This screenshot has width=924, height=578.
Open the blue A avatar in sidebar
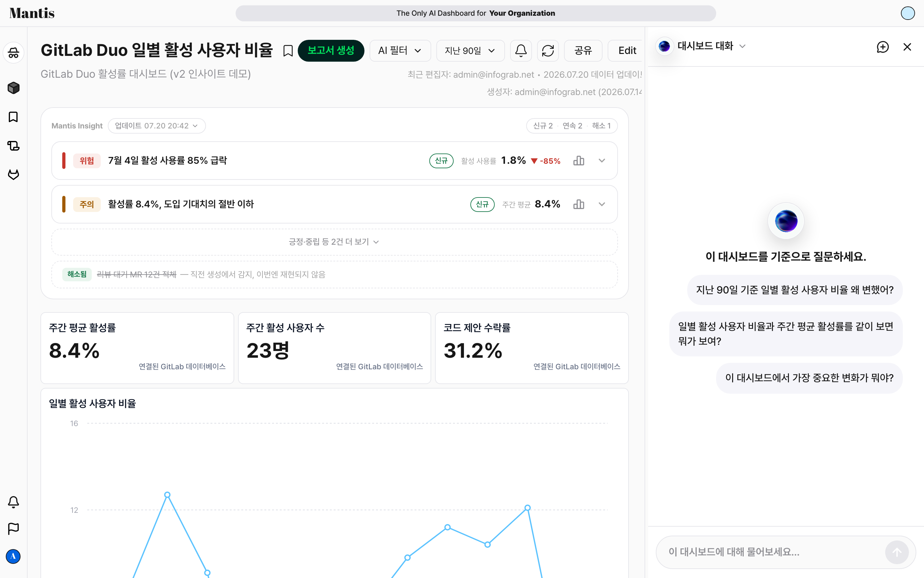pos(13,556)
